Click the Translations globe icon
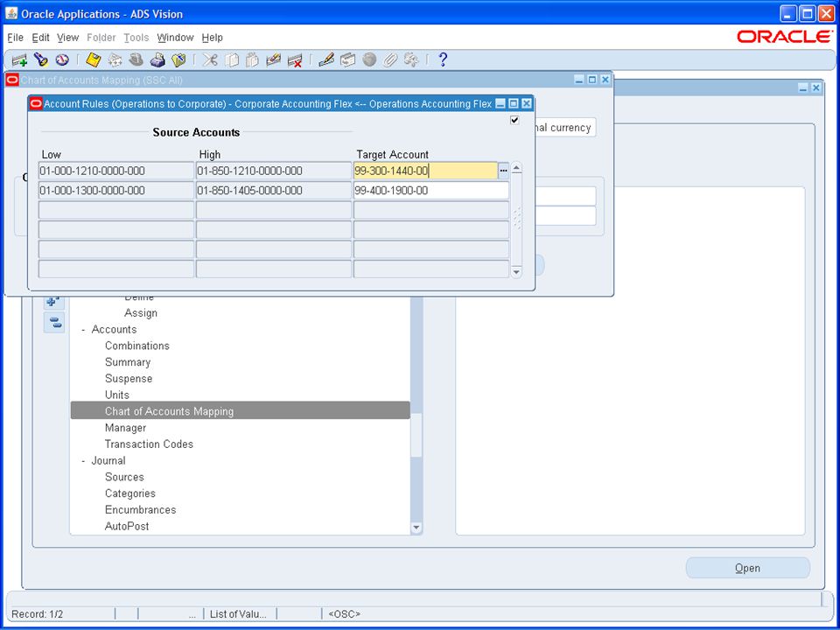 point(369,60)
